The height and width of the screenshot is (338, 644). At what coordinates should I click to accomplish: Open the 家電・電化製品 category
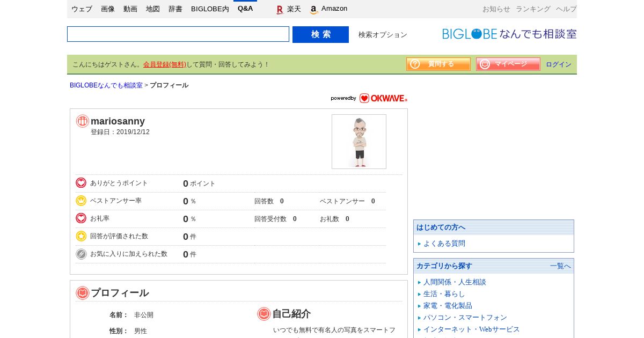(x=448, y=306)
